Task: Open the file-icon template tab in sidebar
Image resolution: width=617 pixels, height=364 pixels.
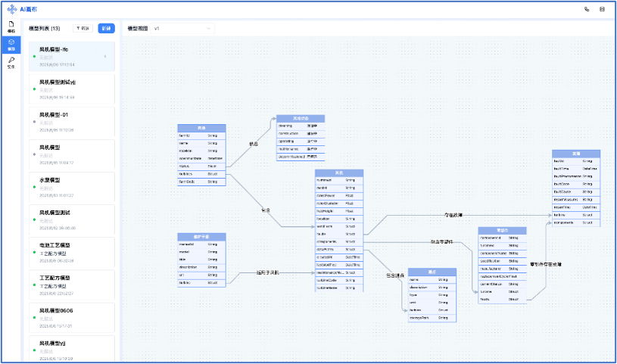Action: click(11, 26)
